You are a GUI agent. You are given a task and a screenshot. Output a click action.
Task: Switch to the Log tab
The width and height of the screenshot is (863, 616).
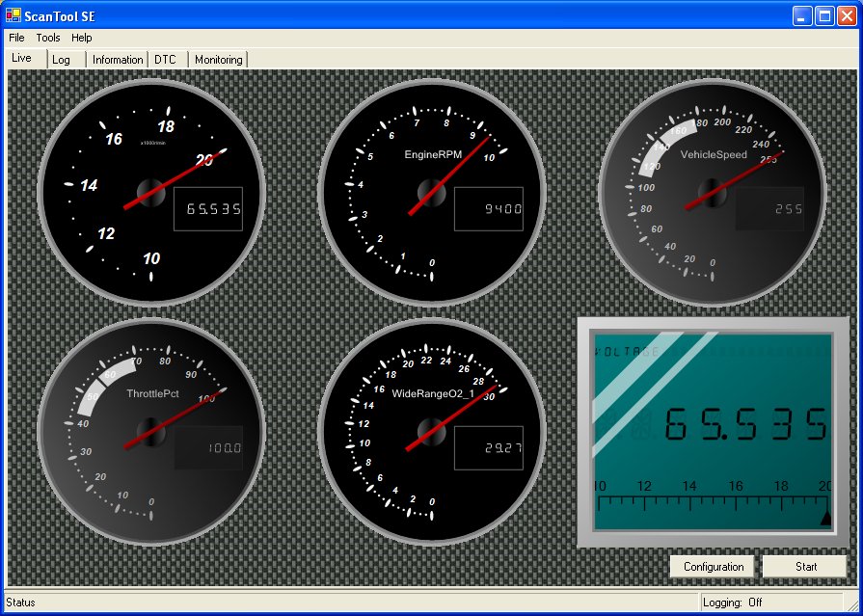click(x=62, y=60)
